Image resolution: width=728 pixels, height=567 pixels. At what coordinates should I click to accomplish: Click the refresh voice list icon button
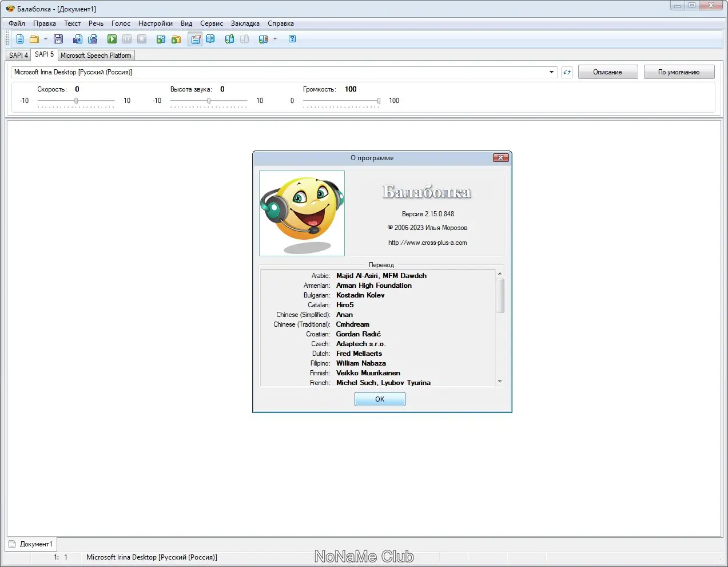[x=567, y=72]
